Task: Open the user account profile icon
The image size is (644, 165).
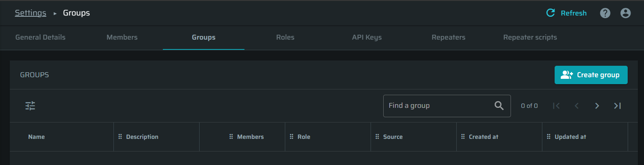Action: pyautogui.click(x=626, y=13)
